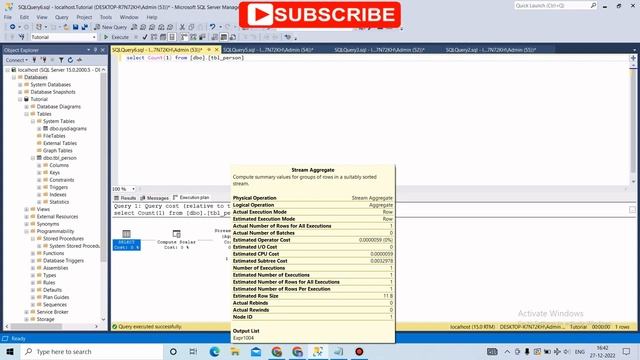This screenshot has width=640, height=360.
Task: Click the Execute button
Action: (116, 37)
